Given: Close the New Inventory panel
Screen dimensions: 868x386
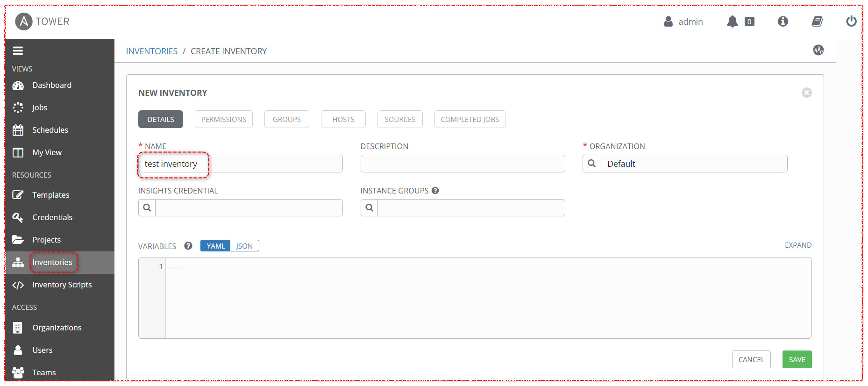Looking at the screenshot, I should click(x=807, y=93).
